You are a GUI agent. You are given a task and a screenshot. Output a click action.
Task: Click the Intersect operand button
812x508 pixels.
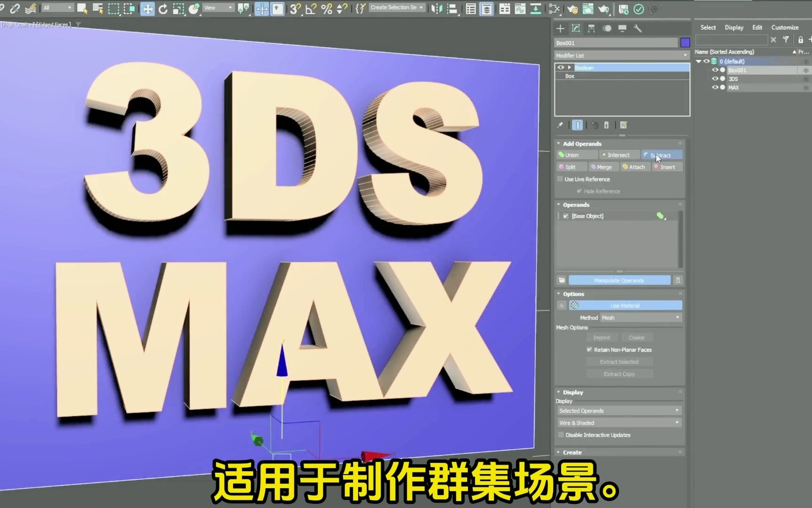(x=619, y=155)
